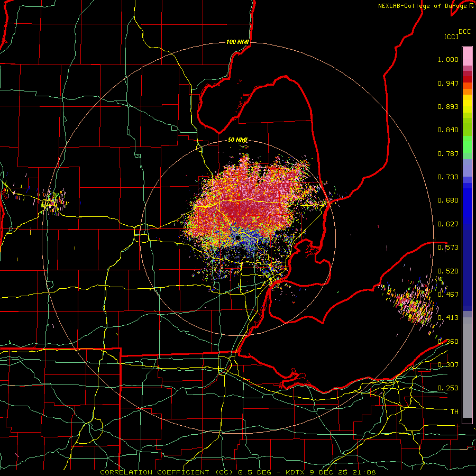The image size is (476, 476).
Task: Click the 0.307 colorbar value
Action: [x=448, y=365]
